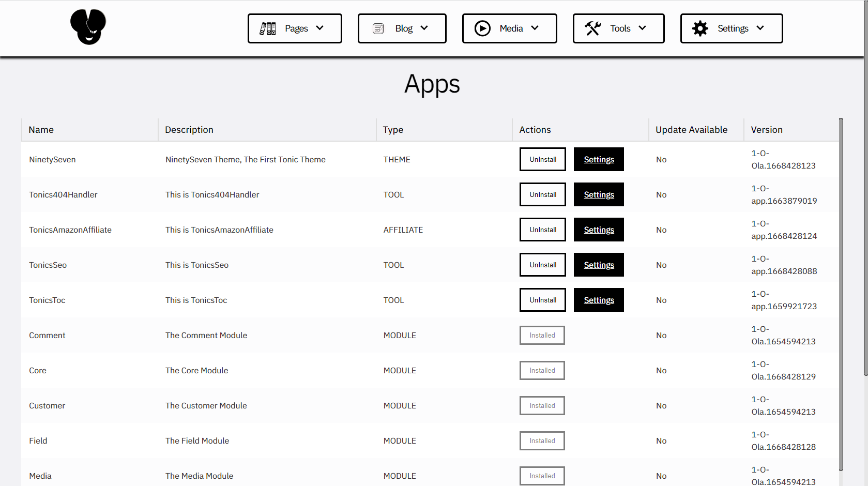Open the Tools menu label

(620, 28)
